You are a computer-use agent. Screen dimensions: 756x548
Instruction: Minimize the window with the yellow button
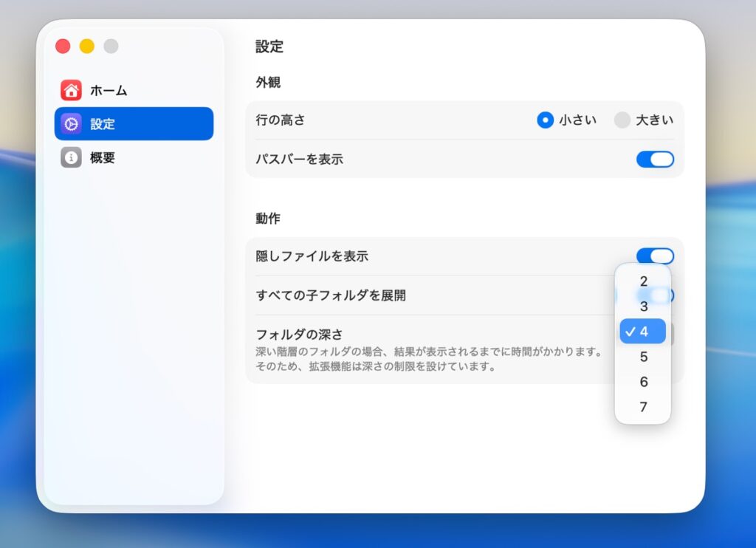87,47
